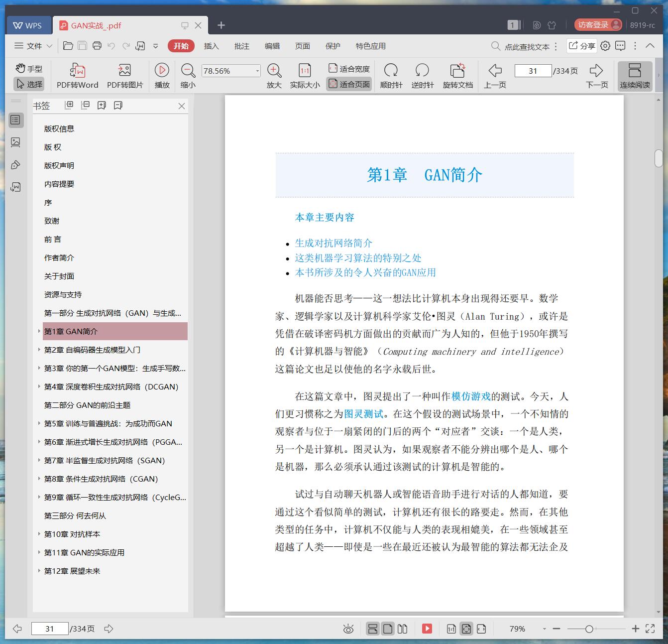Convert PDF to Word
The image size is (668, 644).
(77, 76)
